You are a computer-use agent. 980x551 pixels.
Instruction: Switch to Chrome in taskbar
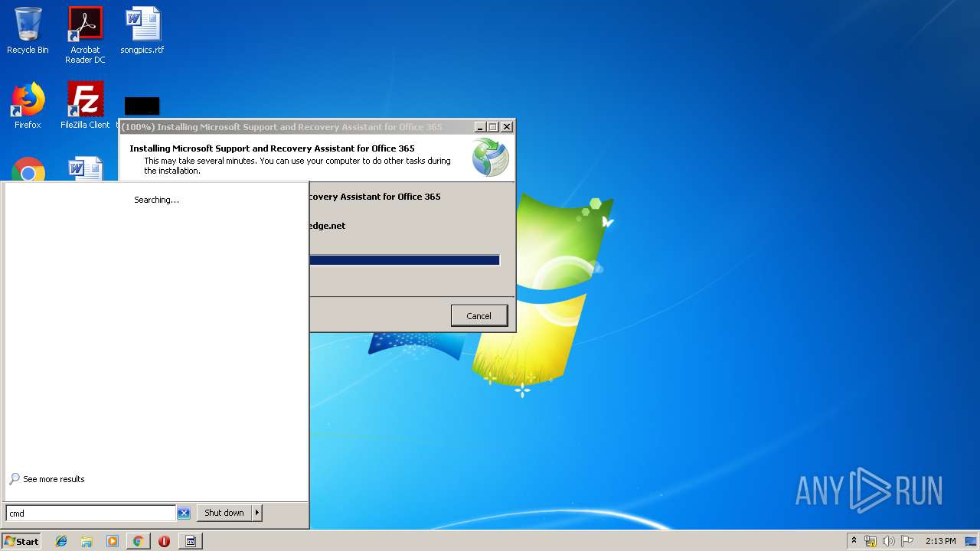coord(138,541)
